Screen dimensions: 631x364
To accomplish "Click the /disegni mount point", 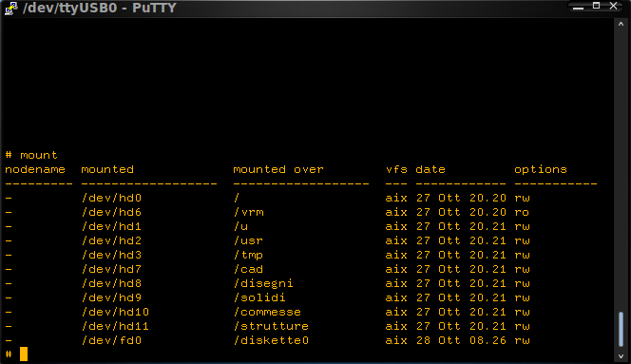I will [x=263, y=284].
